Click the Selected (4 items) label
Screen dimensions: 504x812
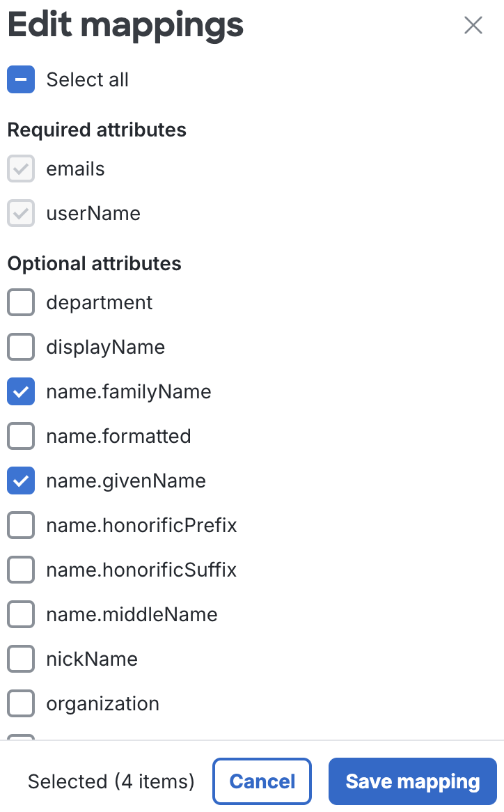(x=111, y=781)
